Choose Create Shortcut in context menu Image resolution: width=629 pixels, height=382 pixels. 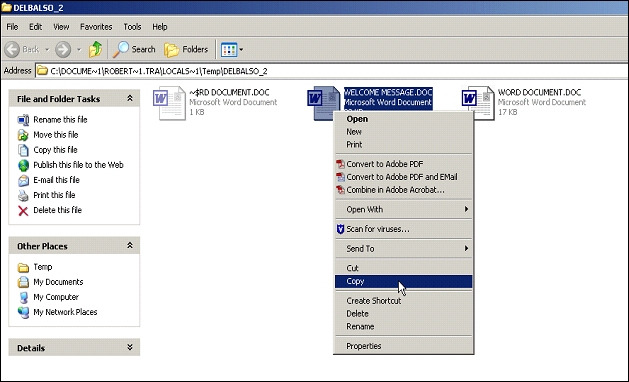[404, 301]
